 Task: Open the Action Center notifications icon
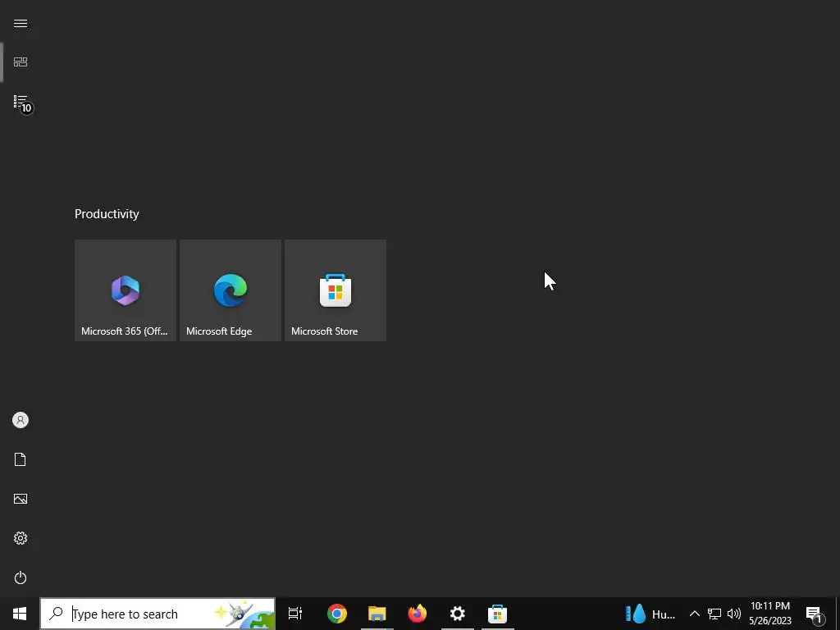click(814, 614)
